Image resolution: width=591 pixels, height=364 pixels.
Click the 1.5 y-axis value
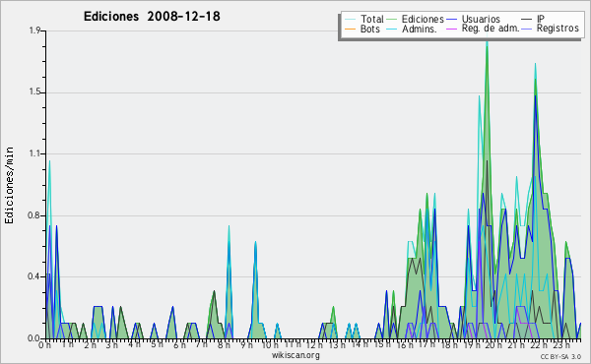click(34, 92)
